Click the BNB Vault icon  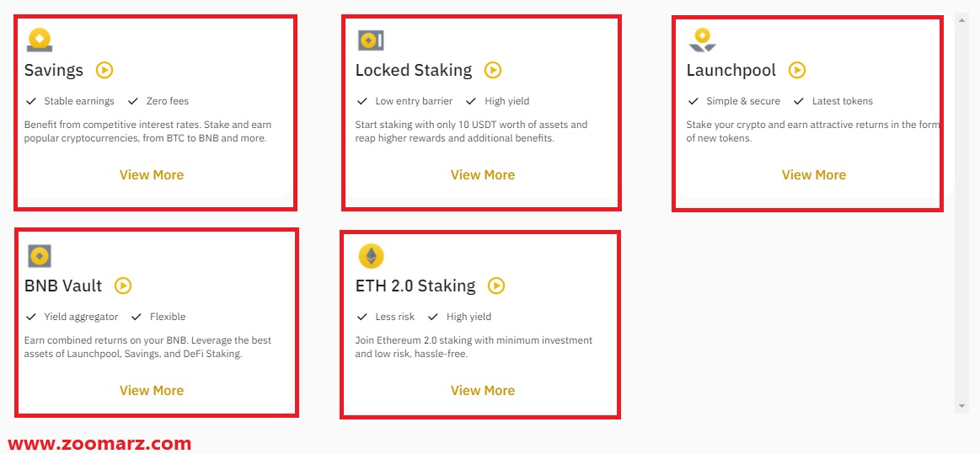click(x=40, y=256)
